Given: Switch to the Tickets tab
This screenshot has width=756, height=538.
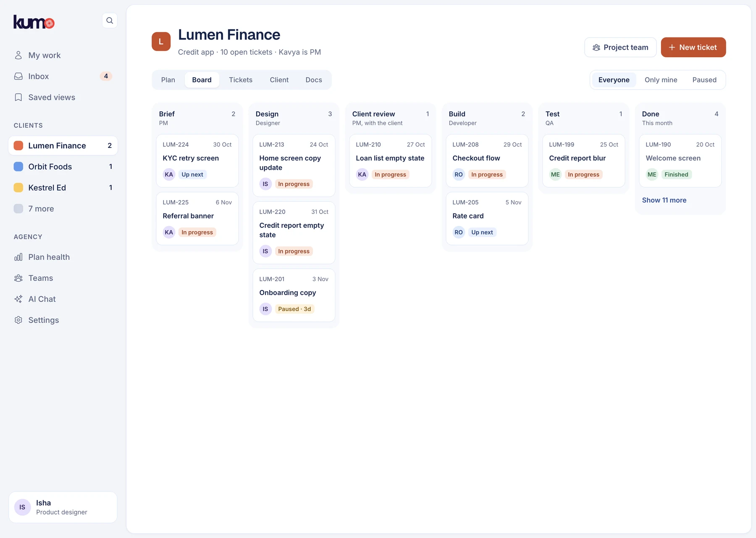Looking at the screenshot, I should click(x=241, y=80).
